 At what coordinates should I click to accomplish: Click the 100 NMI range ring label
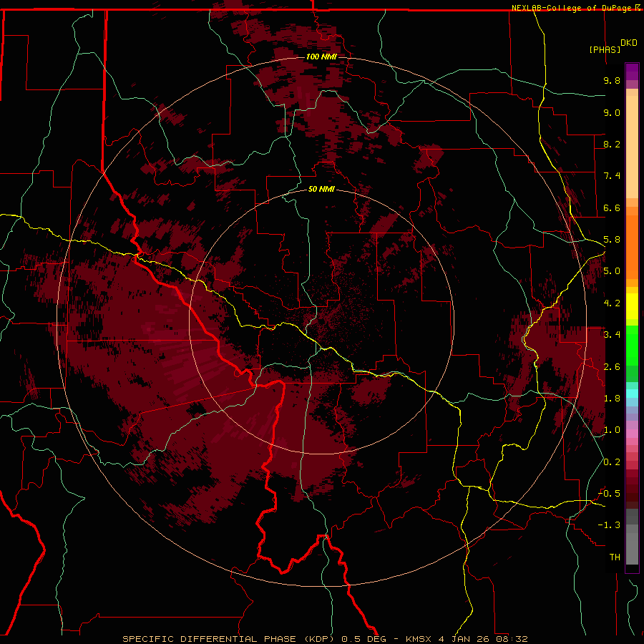[321, 57]
